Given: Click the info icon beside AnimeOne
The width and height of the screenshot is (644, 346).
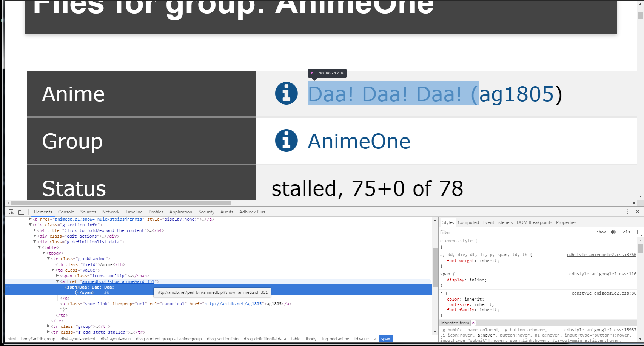Looking at the screenshot, I should click(x=286, y=141).
